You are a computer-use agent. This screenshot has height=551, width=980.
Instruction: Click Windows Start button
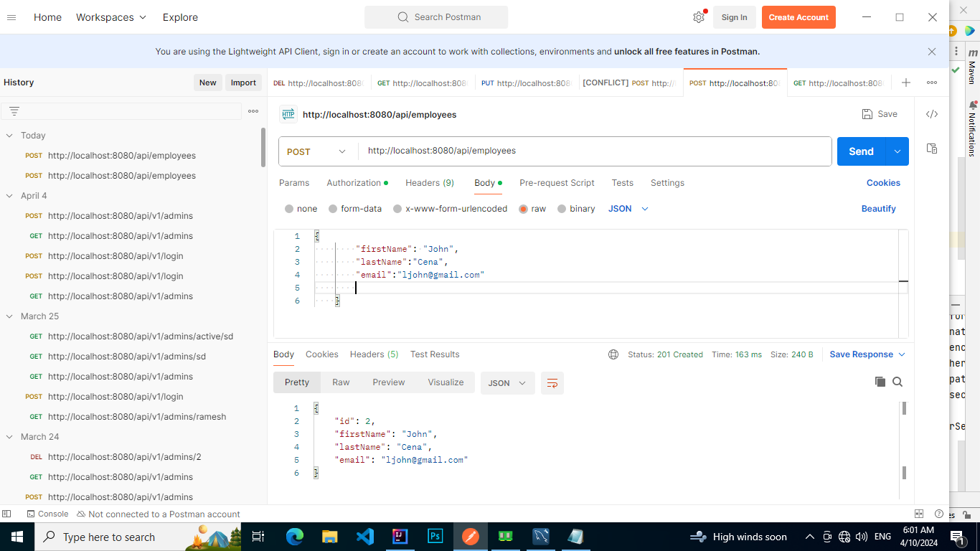pyautogui.click(x=17, y=537)
